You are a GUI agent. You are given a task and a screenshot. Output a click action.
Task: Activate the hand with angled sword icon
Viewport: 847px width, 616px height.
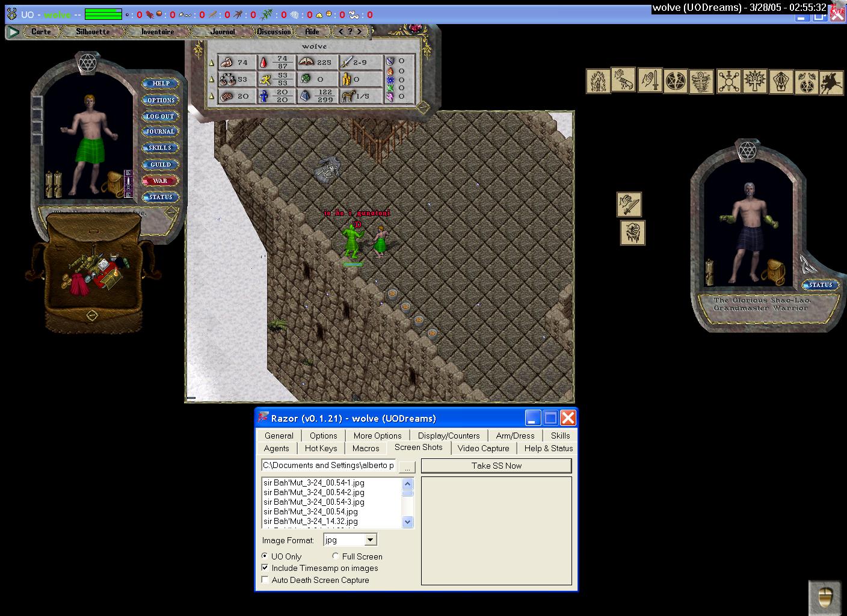(629, 205)
